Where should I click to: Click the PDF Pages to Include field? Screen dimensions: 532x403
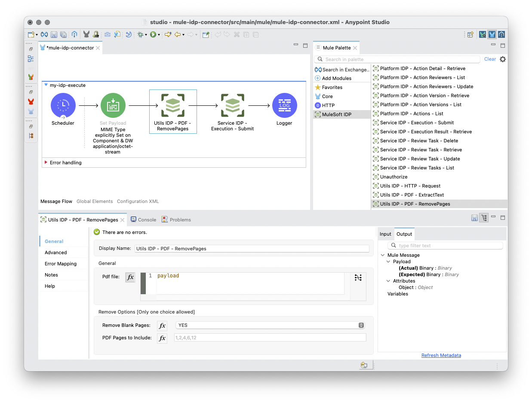(270, 338)
